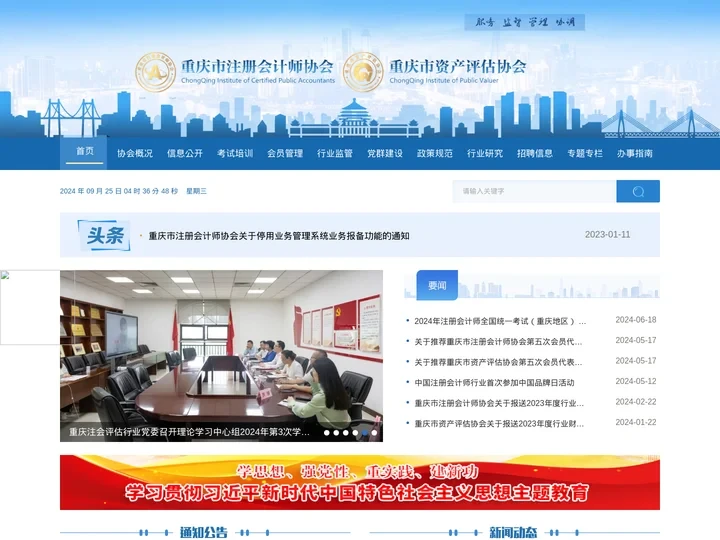Open the red 主题教育 banner

pyautogui.click(x=360, y=482)
